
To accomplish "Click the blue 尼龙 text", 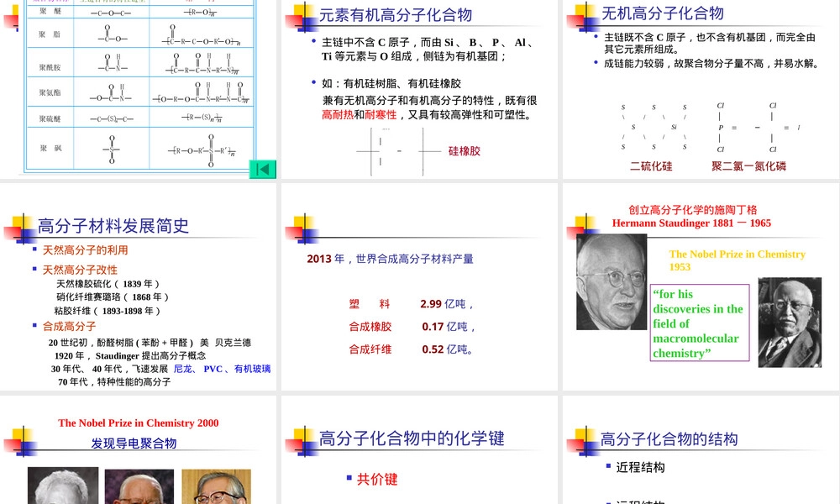I will [182, 369].
